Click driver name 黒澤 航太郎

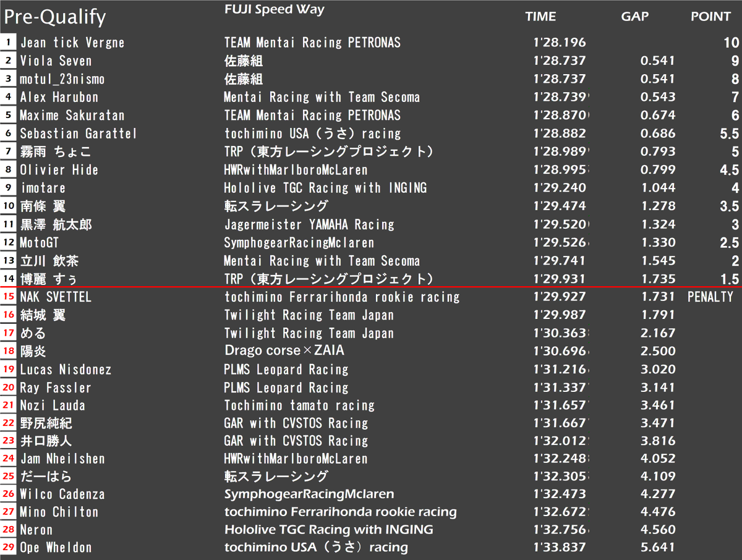click(x=56, y=224)
